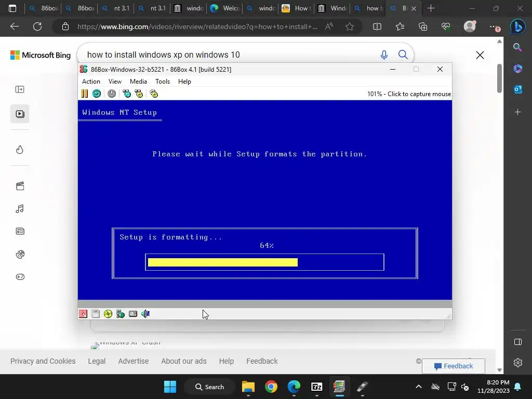The image size is (532, 399).
Task: Click the Microsoft Bing logo
Action: click(41, 55)
